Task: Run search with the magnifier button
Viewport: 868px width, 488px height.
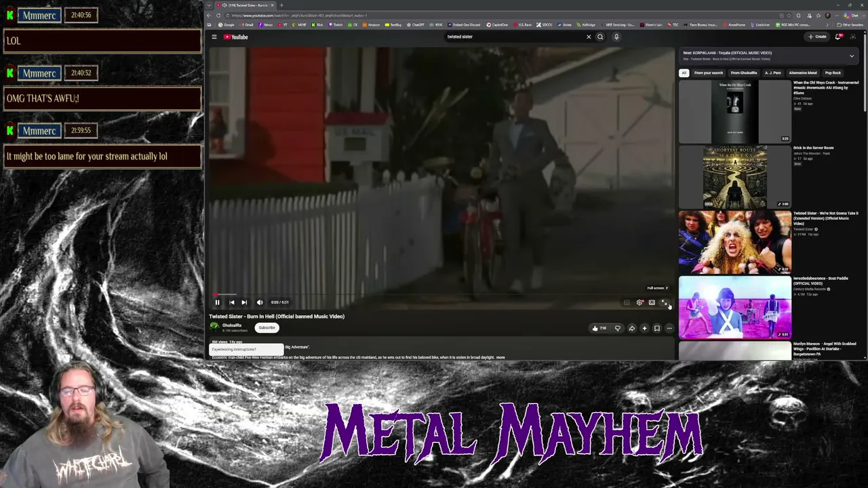Action: 600,37
